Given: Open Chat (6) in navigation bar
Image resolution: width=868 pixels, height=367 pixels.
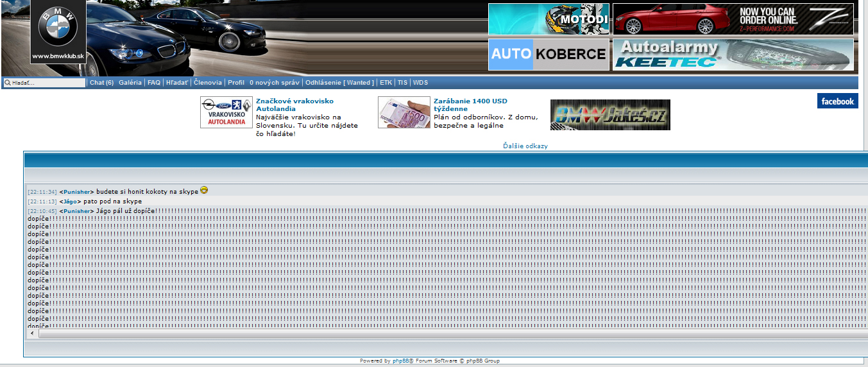Looking at the screenshot, I should click(x=101, y=83).
